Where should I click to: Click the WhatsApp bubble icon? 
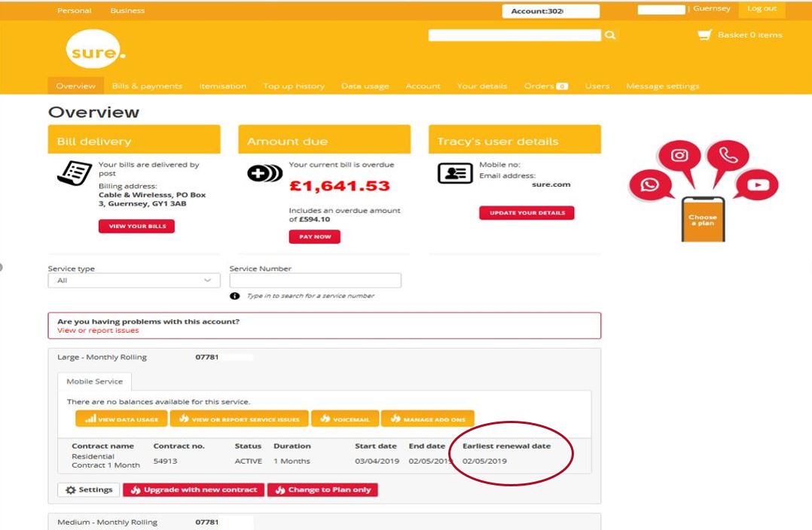(649, 184)
